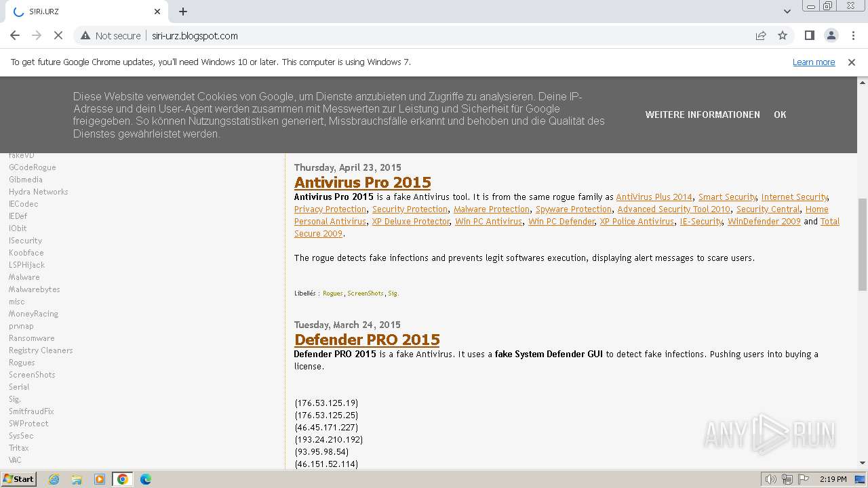Follow the Privacy Protection link
The image size is (868, 488).
click(330, 209)
